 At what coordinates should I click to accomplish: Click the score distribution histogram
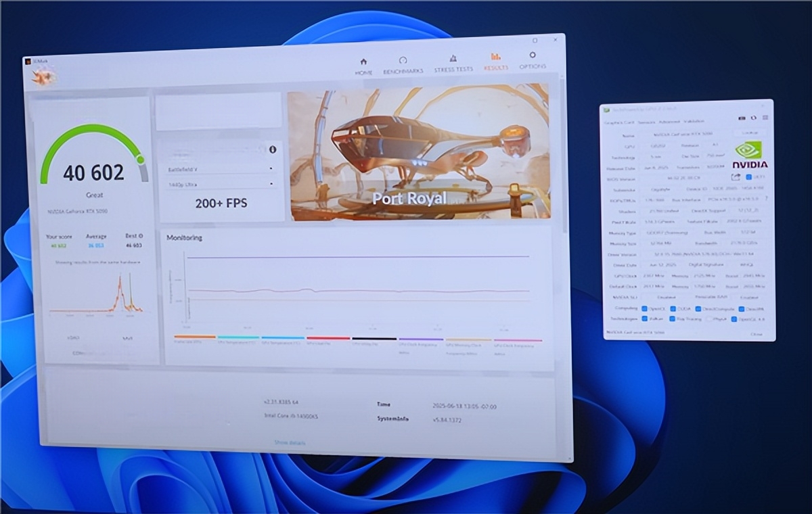[x=96, y=292]
